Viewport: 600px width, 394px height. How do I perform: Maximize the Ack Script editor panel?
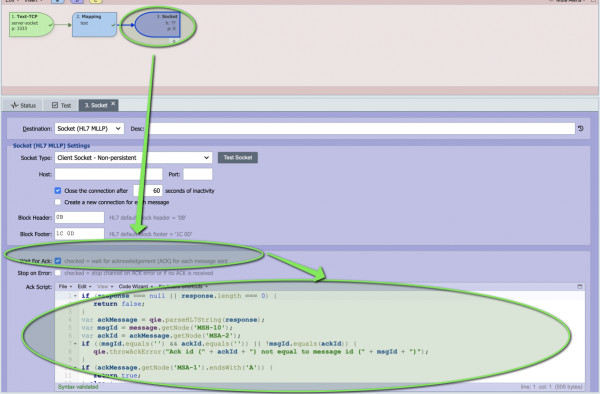click(579, 286)
